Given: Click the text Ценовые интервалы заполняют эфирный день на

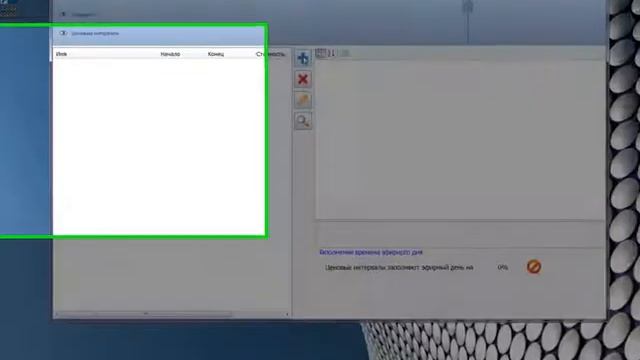Looking at the screenshot, I should [x=399, y=268].
